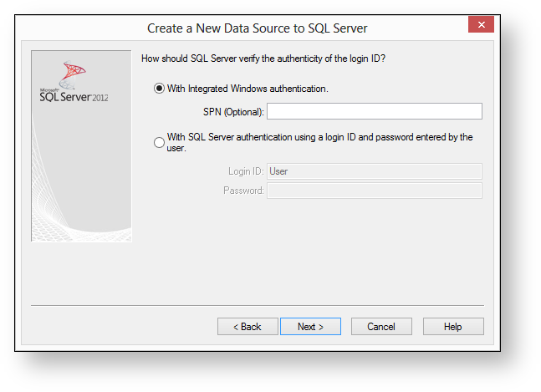Image resolution: width=541 pixels, height=392 pixels.
Task: Select Integrated Windows authentication radio button
Action: coord(160,89)
